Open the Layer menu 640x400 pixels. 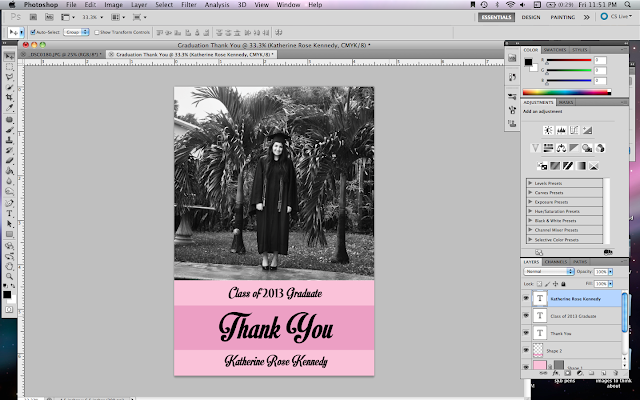(x=139, y=4)
